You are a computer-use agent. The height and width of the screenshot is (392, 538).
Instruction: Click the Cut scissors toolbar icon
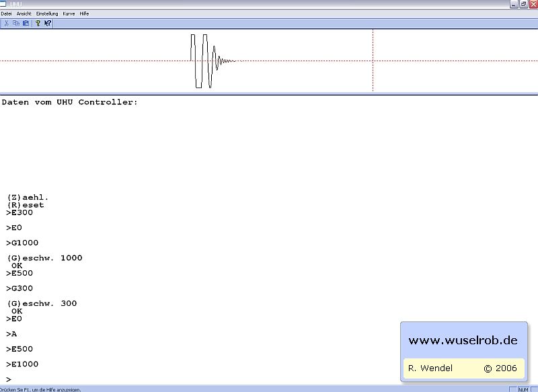[x=6, y=23]
